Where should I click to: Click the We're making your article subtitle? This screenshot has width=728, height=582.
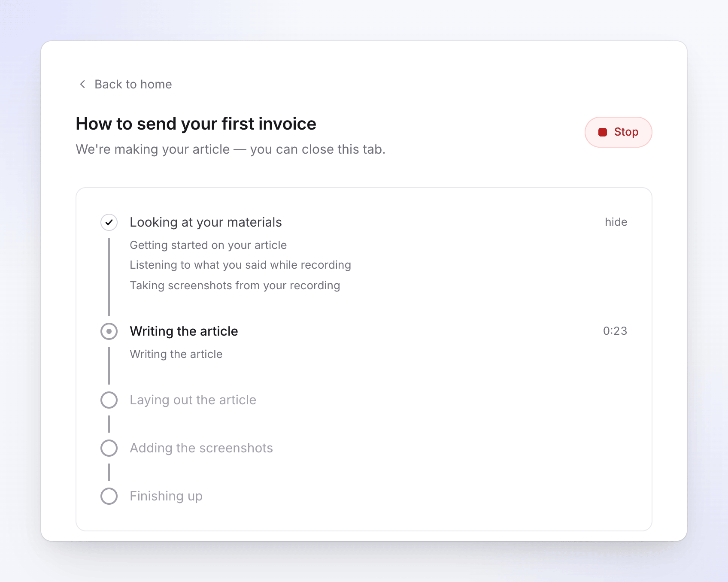coord(231,149)
